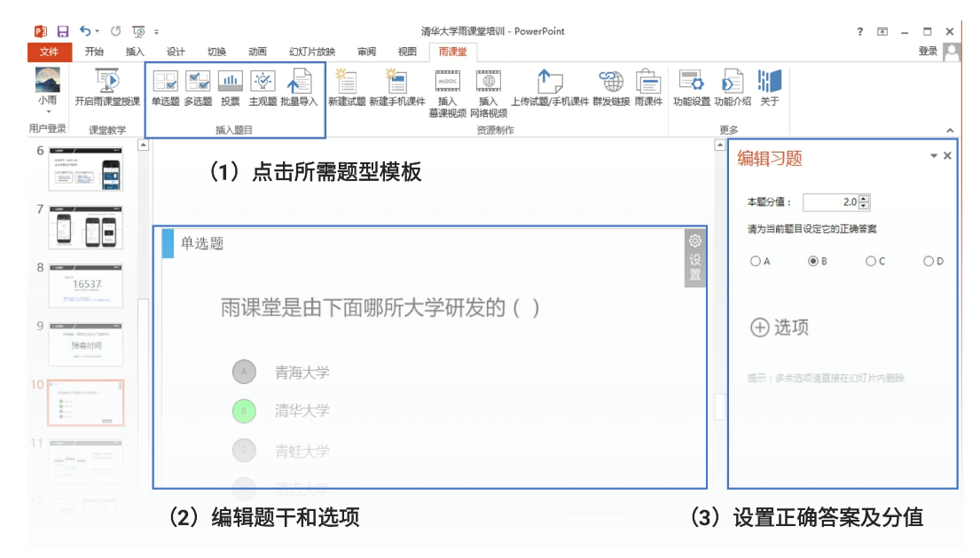Click 新建试题 to create a test

point(347,88)
